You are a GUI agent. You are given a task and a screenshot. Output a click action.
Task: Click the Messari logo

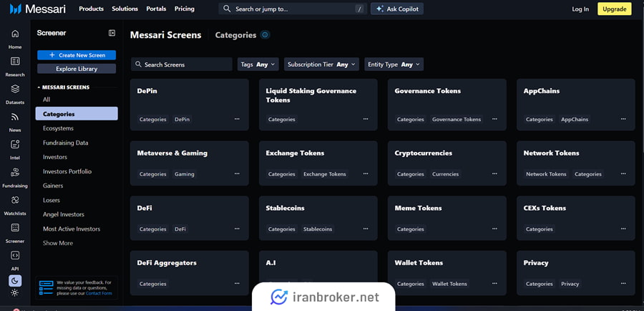point(38,9)
